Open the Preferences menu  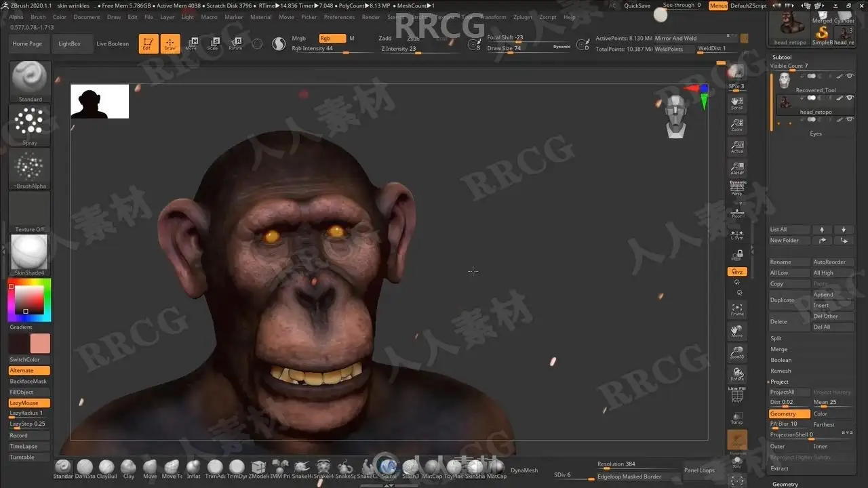[x=339, y=17]
